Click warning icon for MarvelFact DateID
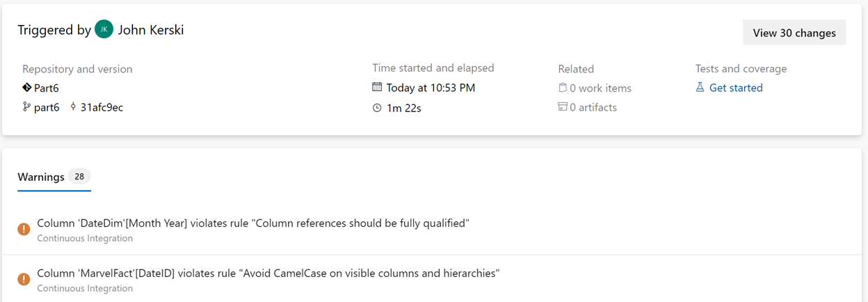This screenshot has height=302, width=868. point(24,279)
